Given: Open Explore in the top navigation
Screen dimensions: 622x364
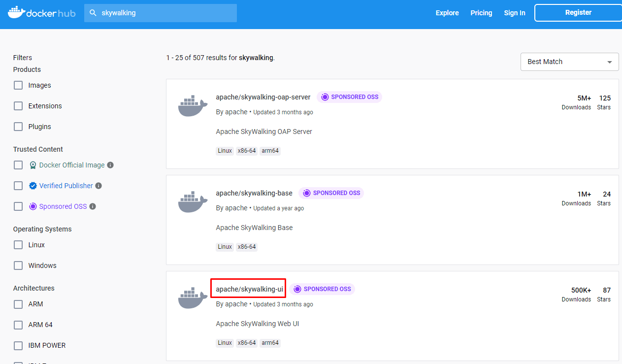Looking at the screenshot, I should click(447, 13).
